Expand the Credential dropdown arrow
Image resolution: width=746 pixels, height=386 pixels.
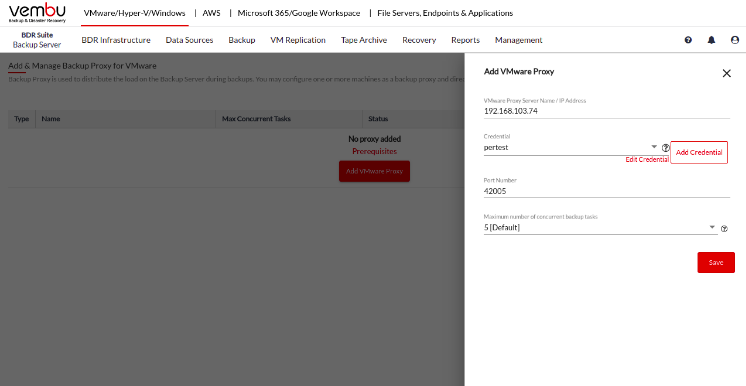tap(654, 147)
